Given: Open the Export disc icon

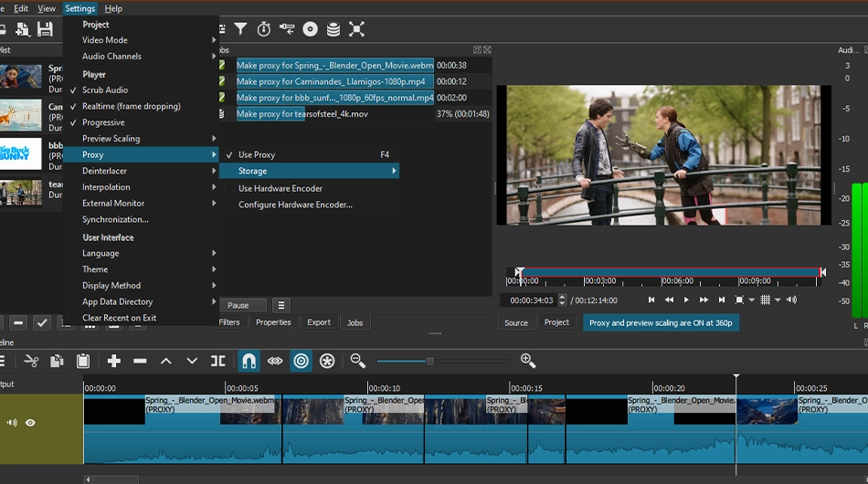Looking at the screenshot, I should click(310, 28).
